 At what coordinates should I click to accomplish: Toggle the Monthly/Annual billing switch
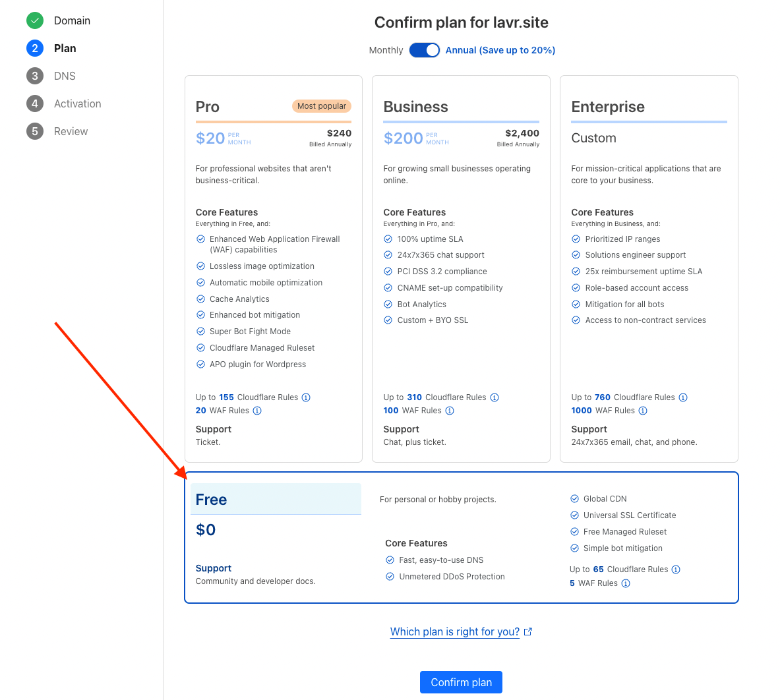point(424,50)
